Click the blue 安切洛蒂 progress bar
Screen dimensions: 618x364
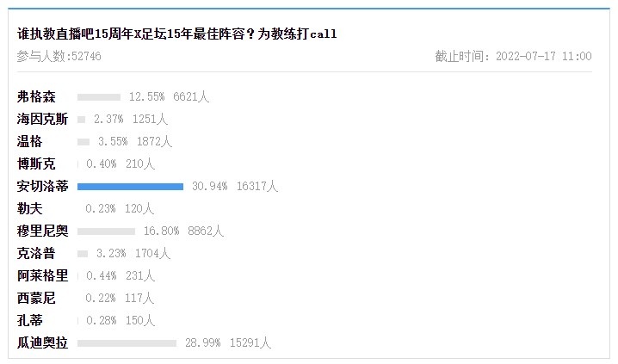[x=131, y=187]
